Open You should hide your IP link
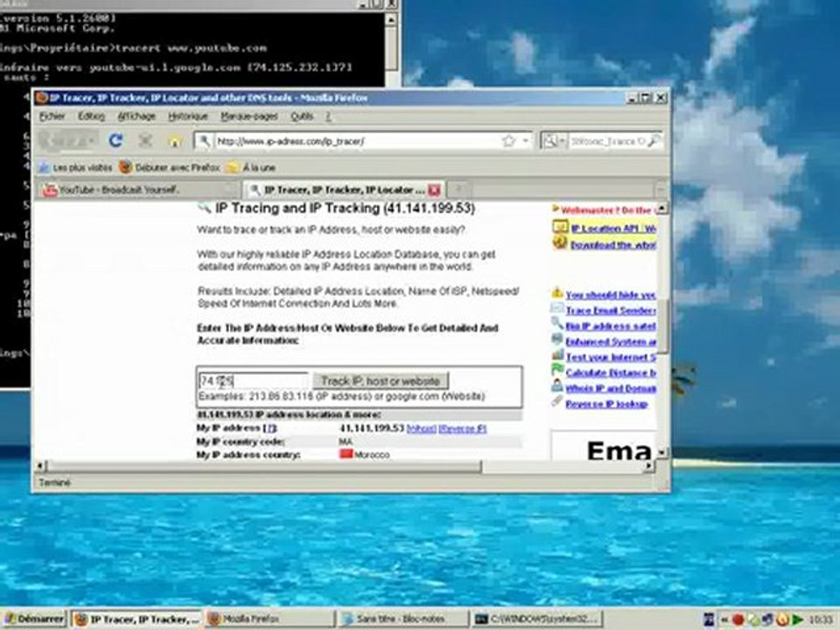 pos(610,295)
